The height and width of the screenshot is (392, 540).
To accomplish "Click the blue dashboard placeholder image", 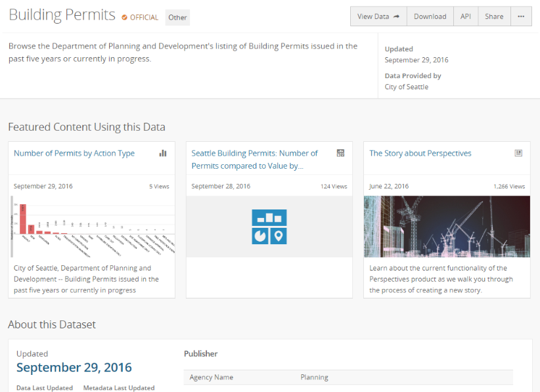I will [x=269, y=227].
